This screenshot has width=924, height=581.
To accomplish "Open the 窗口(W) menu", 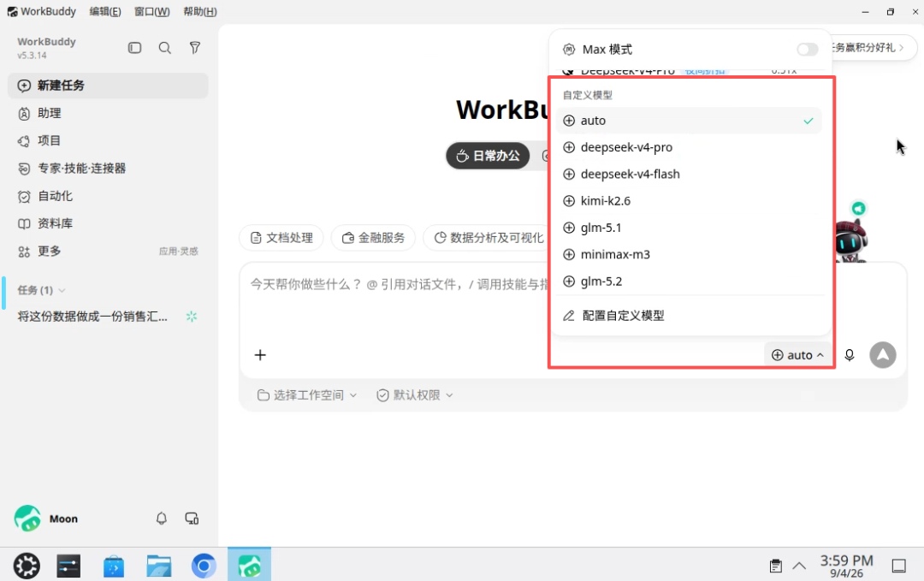I will (151, 12).
